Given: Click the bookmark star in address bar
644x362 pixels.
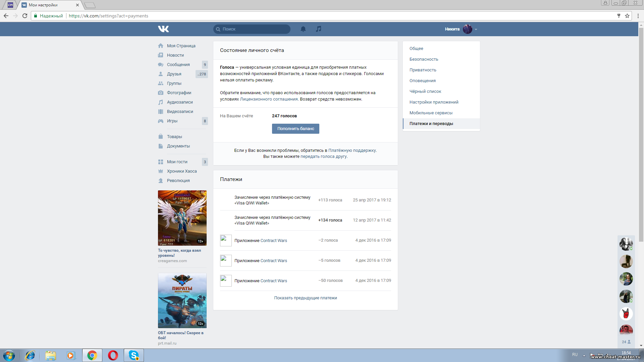Looking at the screenshot, I should [627, 16].
